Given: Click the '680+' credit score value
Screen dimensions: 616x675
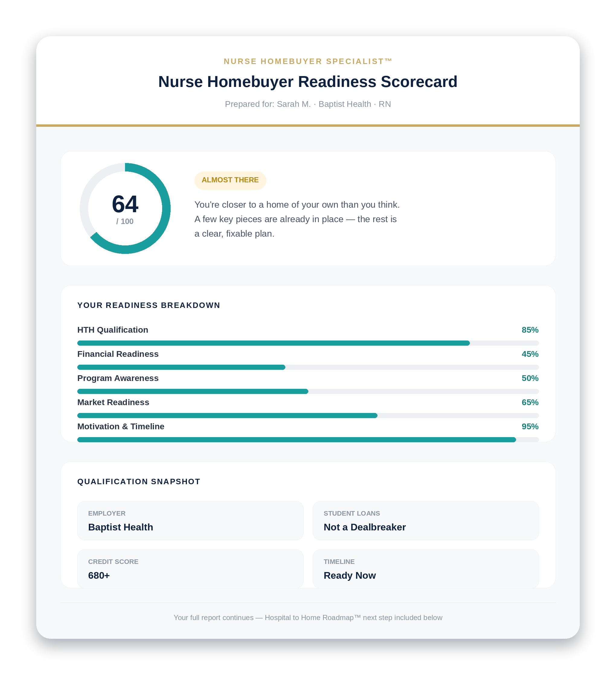Looking at the screenshot, I should pos(99,575).
